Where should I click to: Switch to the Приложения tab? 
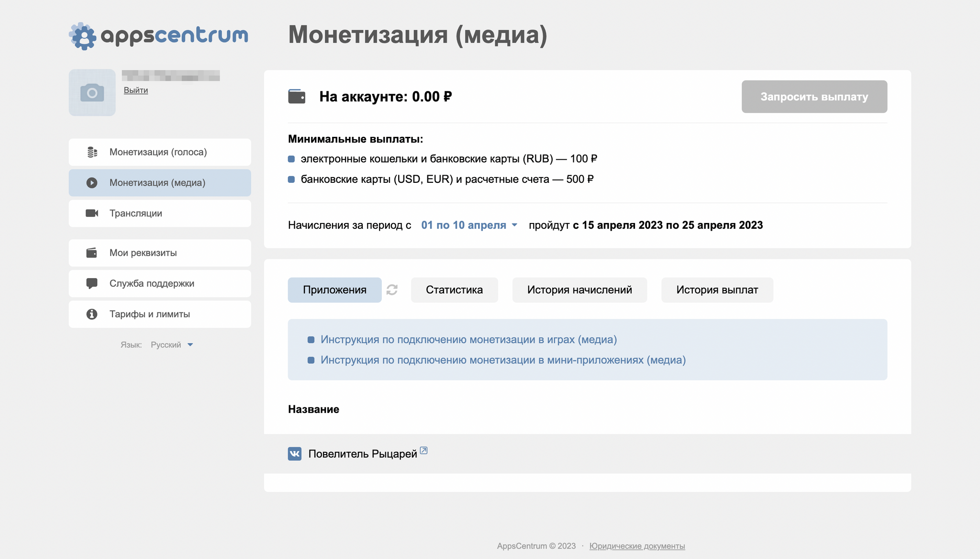coord(334,290)
